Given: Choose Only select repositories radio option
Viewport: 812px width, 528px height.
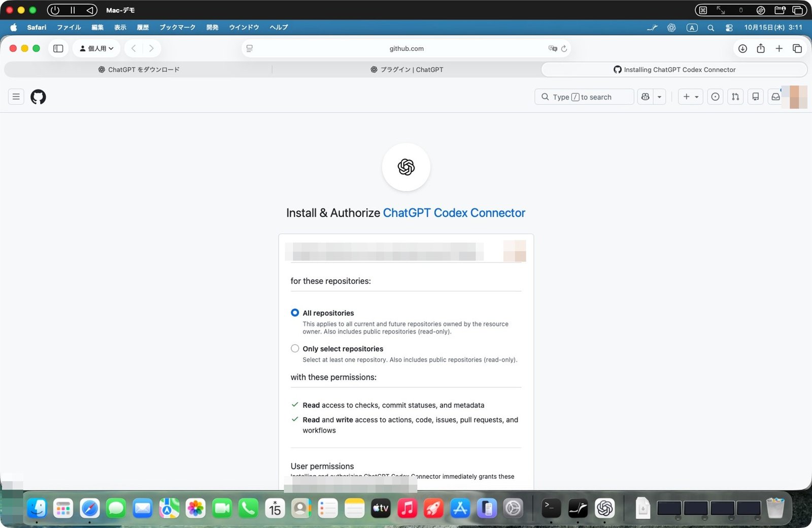Looking at the screenshot, I should pos(295,348).
